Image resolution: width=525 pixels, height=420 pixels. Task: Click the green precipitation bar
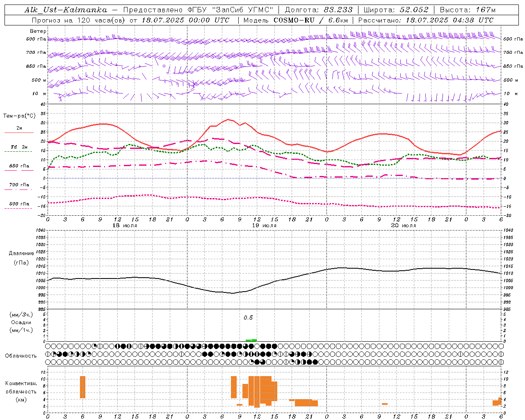pyautogui.click(x=251, y=340)
